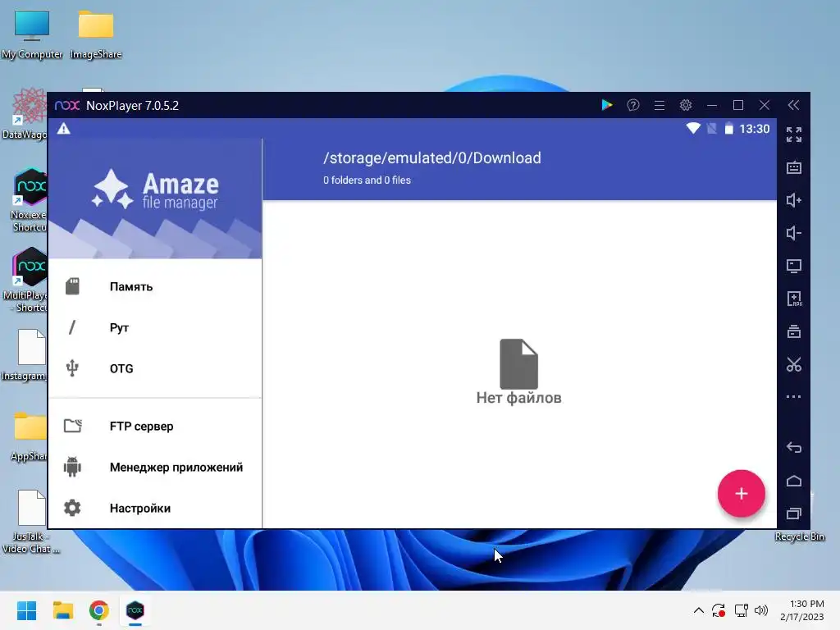The width and height of the screenshot is (840, 630).
Task: Click the battery status icon
Action: click(x=728, y=129)
